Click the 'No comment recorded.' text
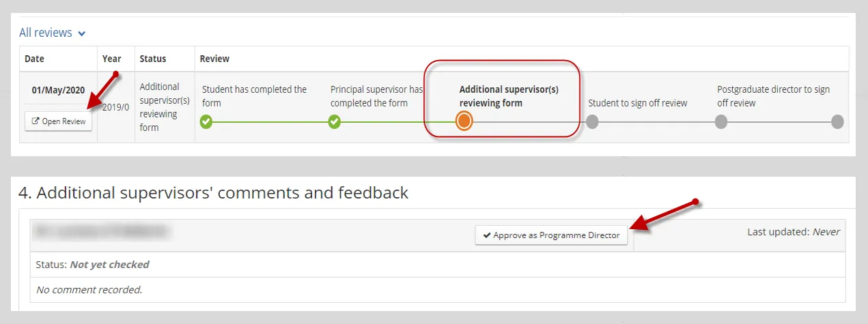Viewport: 868px width, 324px height. pos(89,290)
